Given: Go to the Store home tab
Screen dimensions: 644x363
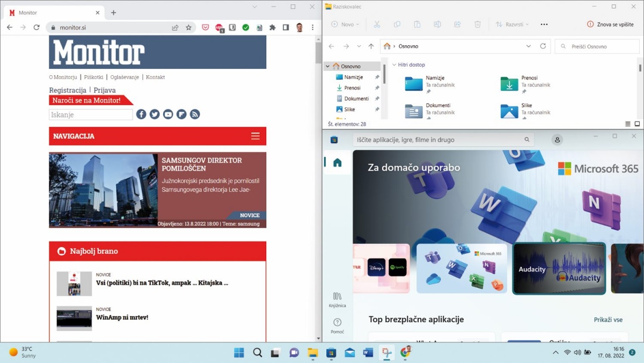Looking at the screenshot, I should [338, 163].
